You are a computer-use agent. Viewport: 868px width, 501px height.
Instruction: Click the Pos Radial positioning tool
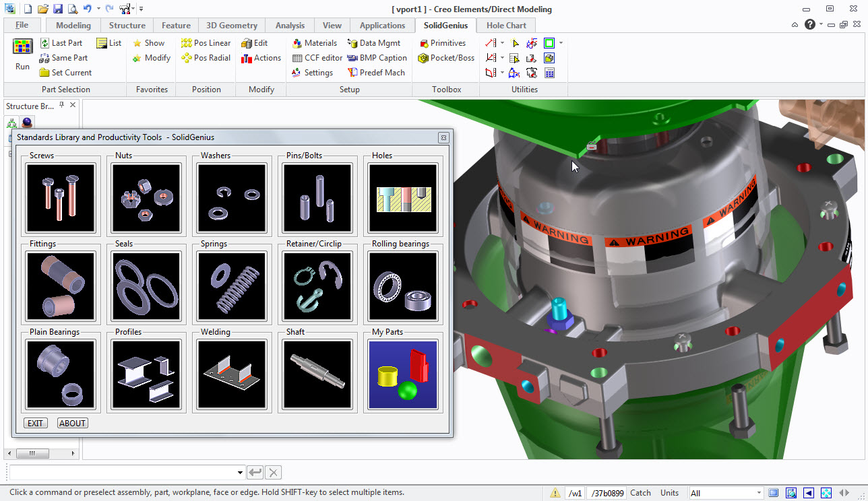[x=206, y=58]
